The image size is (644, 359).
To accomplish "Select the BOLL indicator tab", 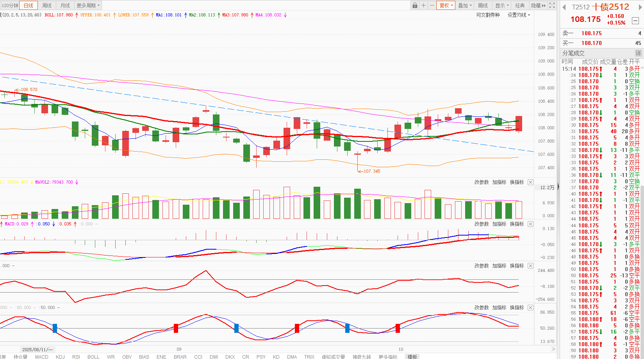I will [x=93, y=357].
